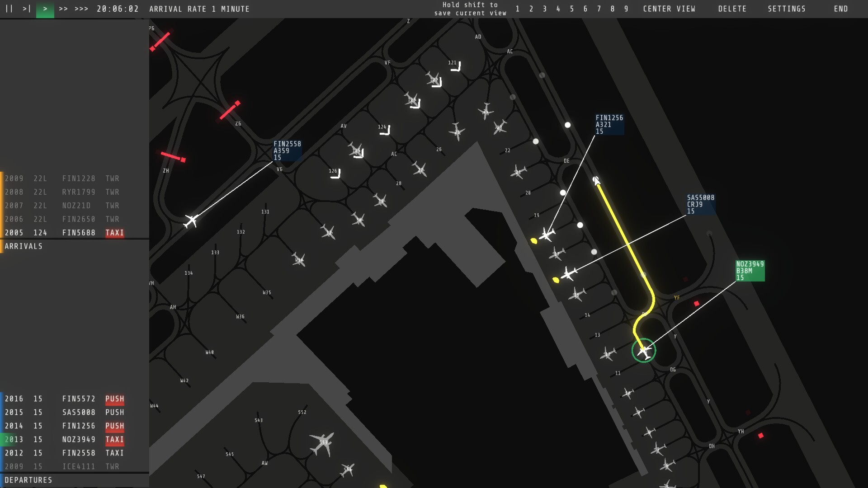Screen dimensions: 868x488
Task: Toggle the PUSH status on the FIN5572 strip
Action: 114,399
